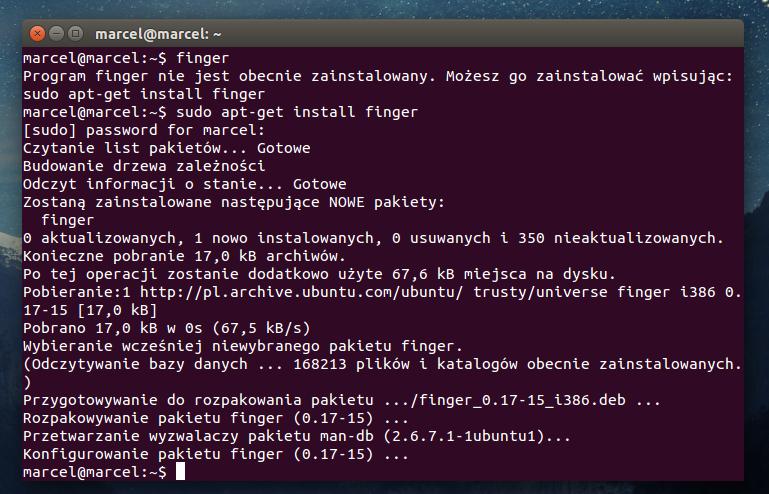Click 'Czytanie list pakietów... Gotowe' line
The height and width of the screenshot is (494, 769).
click(167, 148)
